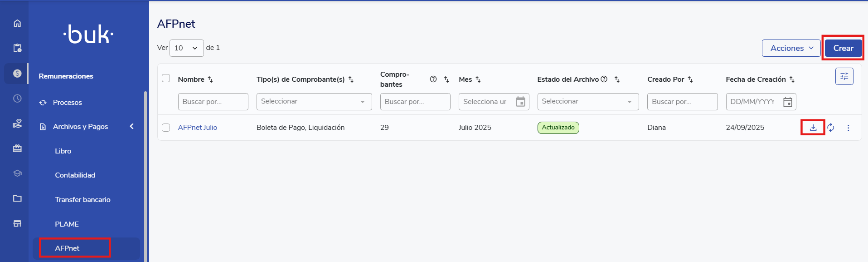Collapse the Archivos y Pagos chevron
The width and height of the screenshot is (868, 262).
coord(132,126)
